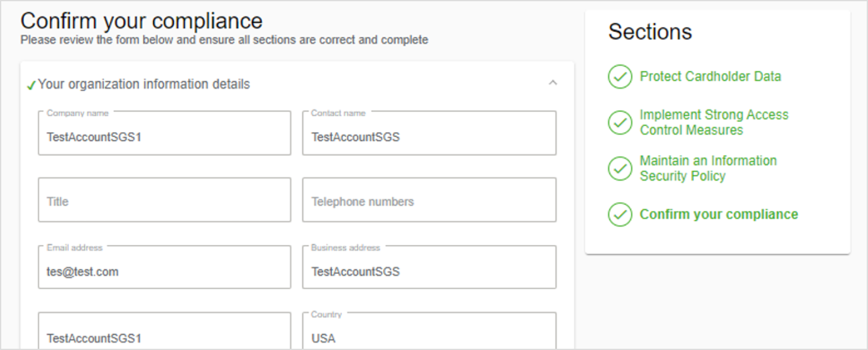868x350 pixels.
Task: Open the Protect Cardholder Data section
Action: pos(710,77)
